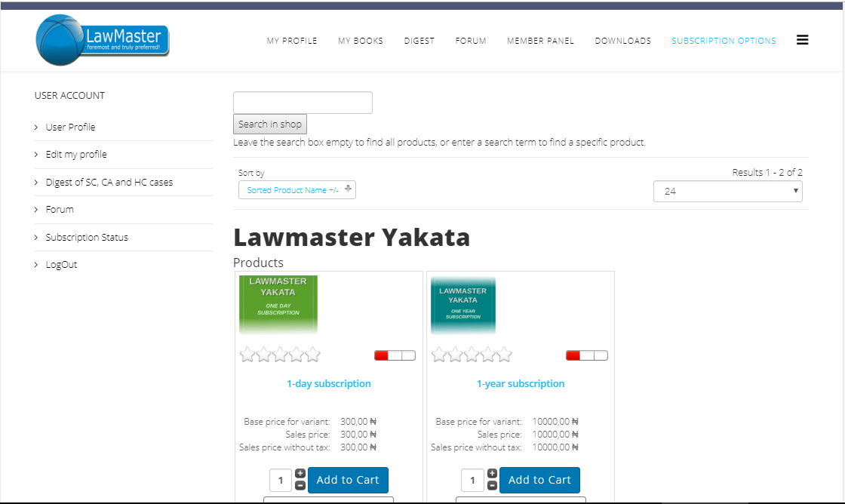Add the 1-year subscription to cart
This screenshot has width=845, height=504.
tap(539, 480)
